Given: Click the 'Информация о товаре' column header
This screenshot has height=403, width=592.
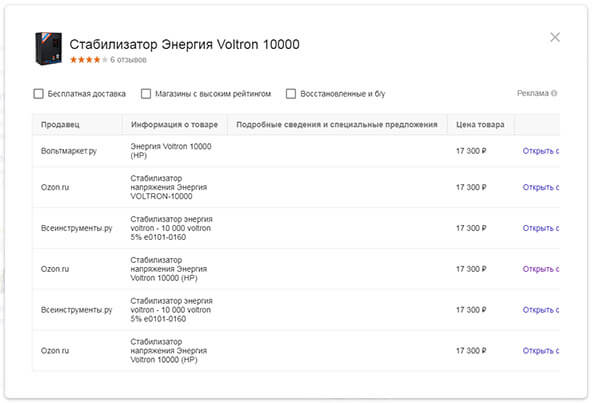Looking at the screenshot, I should 174,125.
